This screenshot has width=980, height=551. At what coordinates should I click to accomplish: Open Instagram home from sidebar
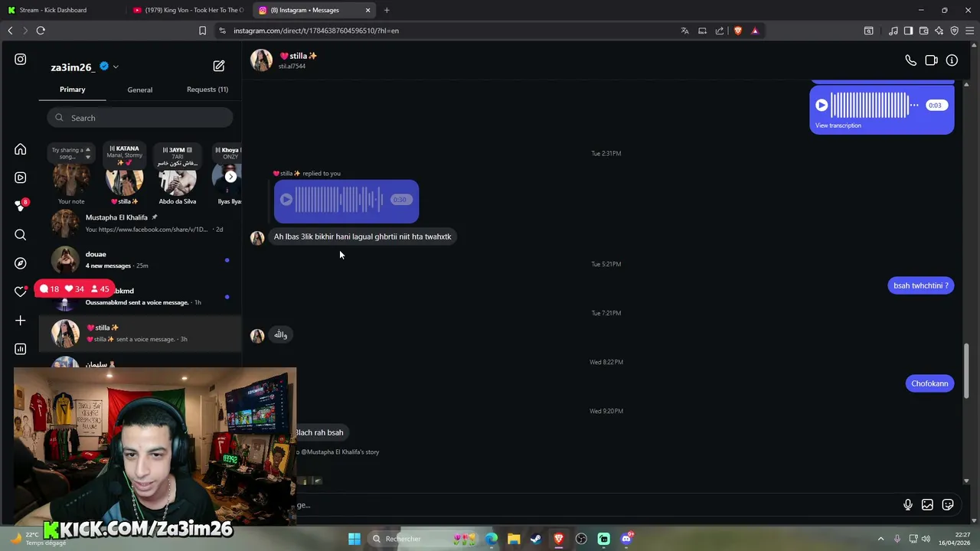coord(21,149)
